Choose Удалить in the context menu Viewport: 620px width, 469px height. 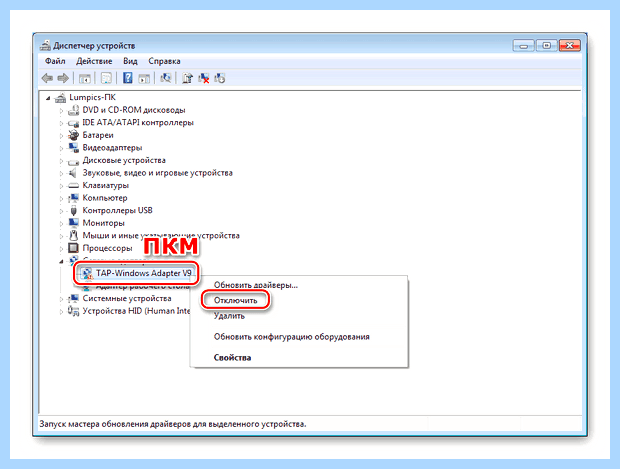[229, 316]
